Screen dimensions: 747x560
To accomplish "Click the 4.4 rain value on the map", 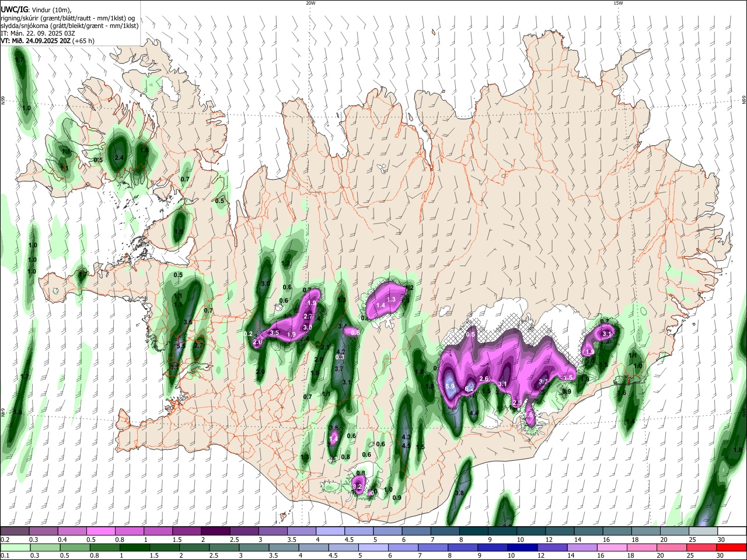I will [474, 414].
